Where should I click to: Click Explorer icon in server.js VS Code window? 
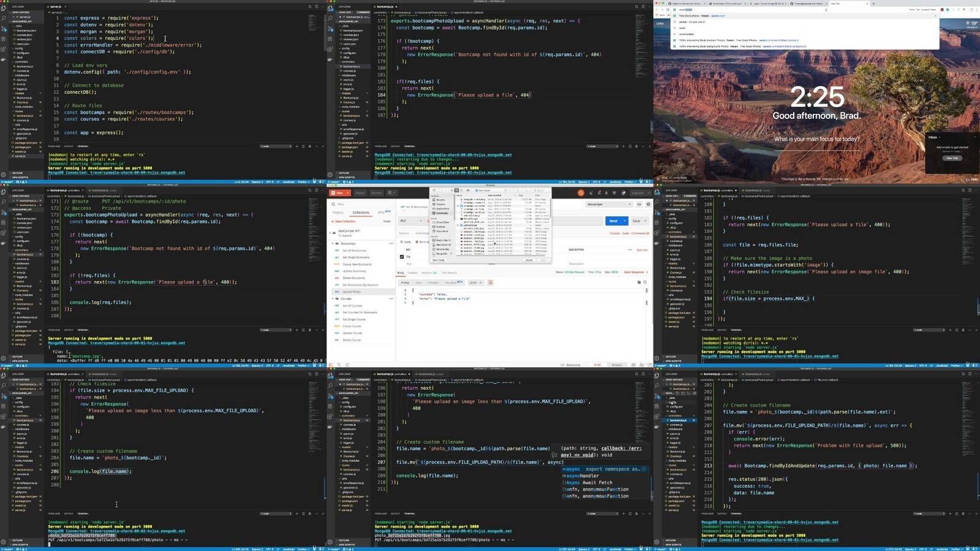click(3, 8)
